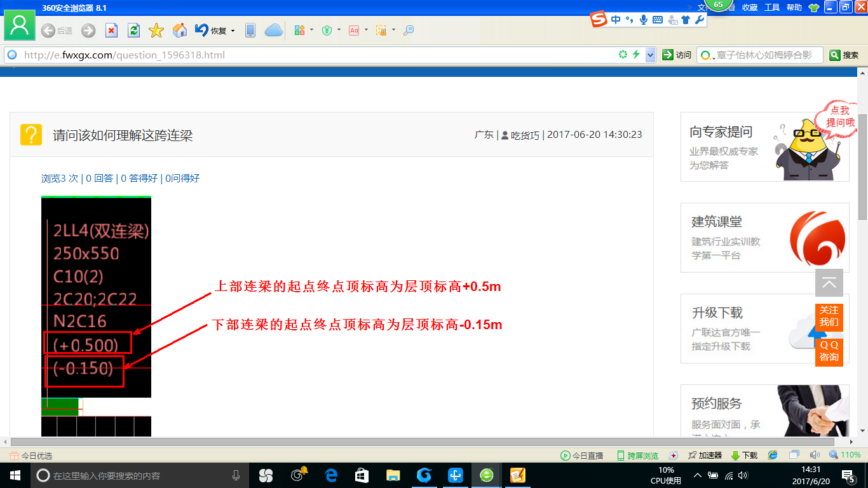This screenshot has height=488, width=868.
Task: Refresh the page with the green arrows icon
Action: coord(133,30)
